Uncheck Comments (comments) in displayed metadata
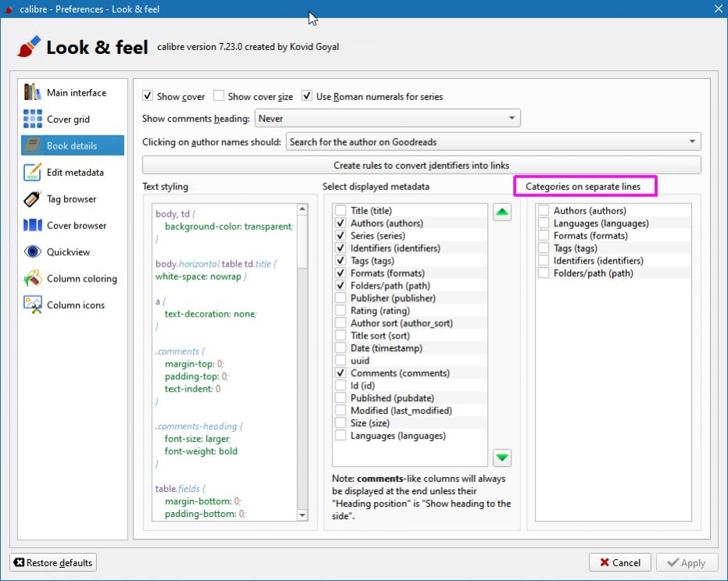Viewport: 728px width, 581px height. pyautogui.click(x=340, y=373)
